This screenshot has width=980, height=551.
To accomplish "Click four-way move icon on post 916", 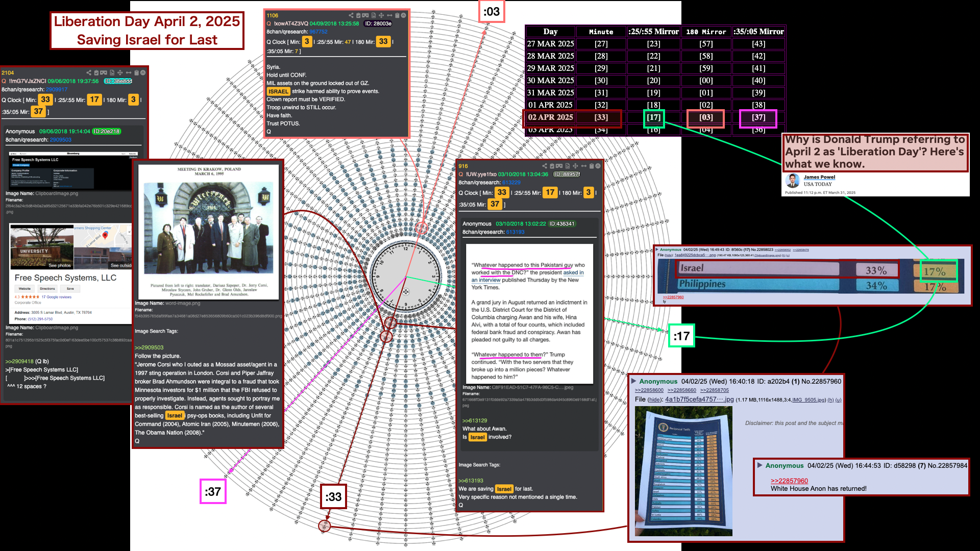I will [575, 166].
